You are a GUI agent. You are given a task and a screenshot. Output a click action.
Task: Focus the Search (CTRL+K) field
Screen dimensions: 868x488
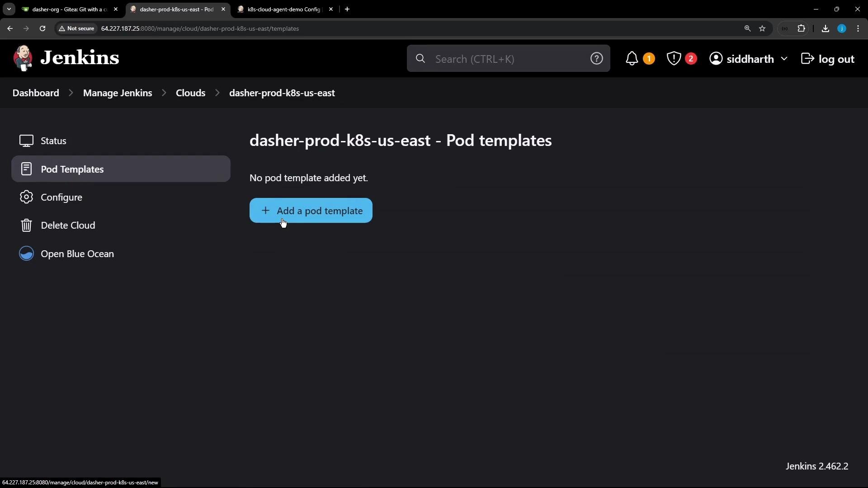click(x=508, y=59)
